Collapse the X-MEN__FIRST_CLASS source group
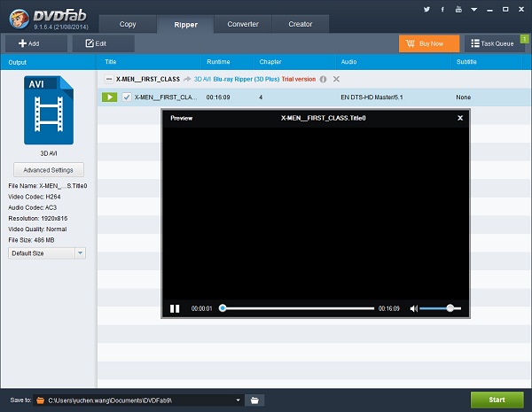Image resolution: width=532 pixels, height=412 pixels. [x=108, y=80]
